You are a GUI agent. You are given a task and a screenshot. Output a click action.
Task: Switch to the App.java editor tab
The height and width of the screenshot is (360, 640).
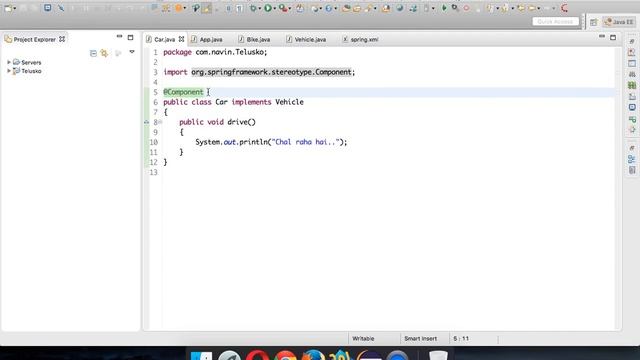211,40
